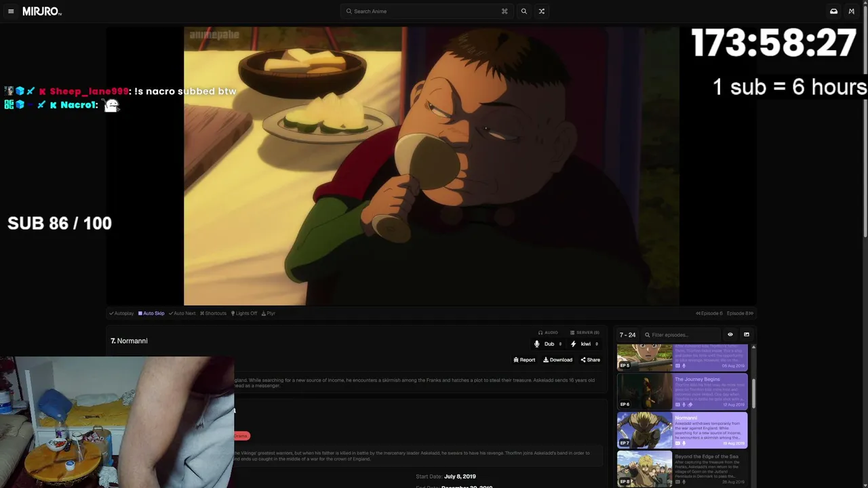Click the start date July 8, 2019
This screenshot has width=868, height=488.
click(460, 476)
